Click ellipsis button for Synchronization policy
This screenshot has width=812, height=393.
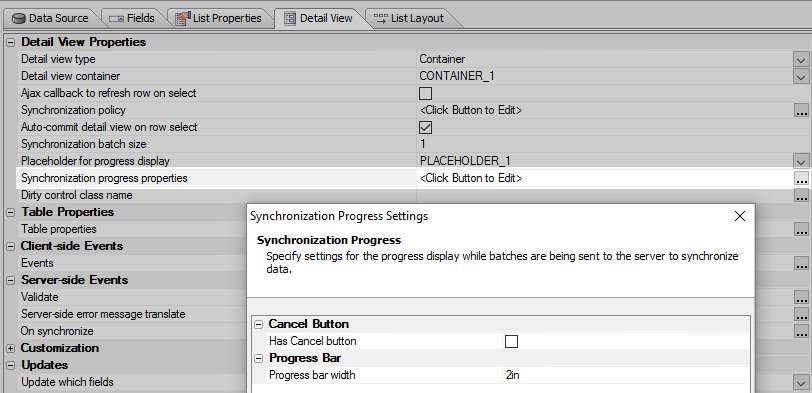point(801,110)
